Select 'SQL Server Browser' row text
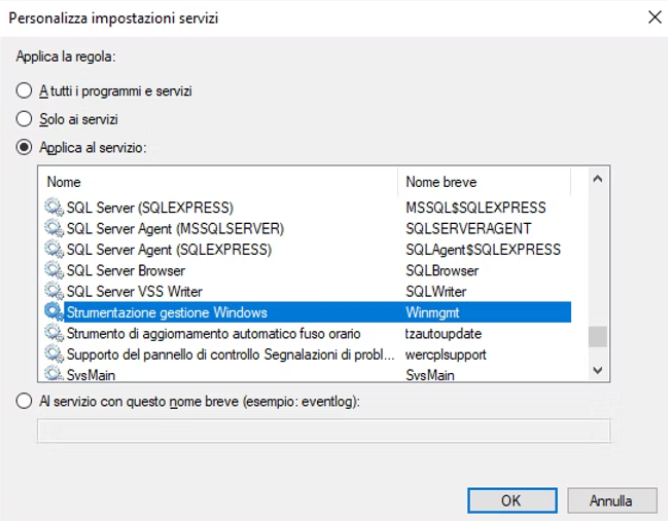668x521 pixels. (x=126, y=271)
